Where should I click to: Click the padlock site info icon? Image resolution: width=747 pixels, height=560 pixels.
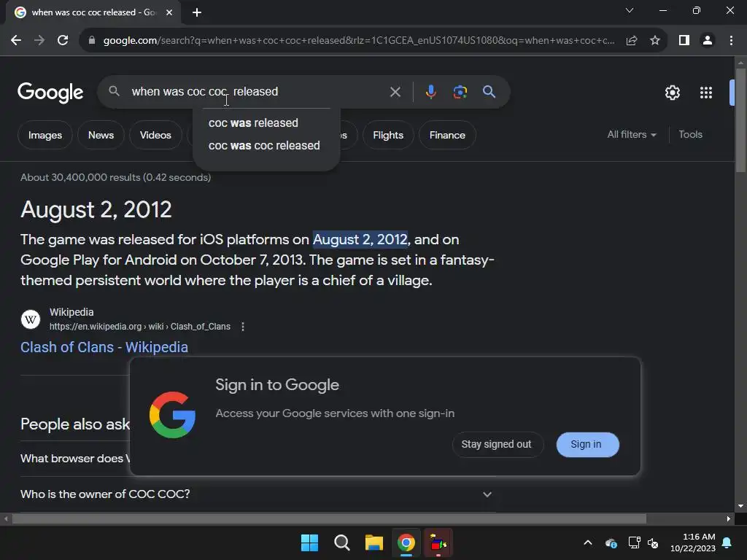coord(92,41)
